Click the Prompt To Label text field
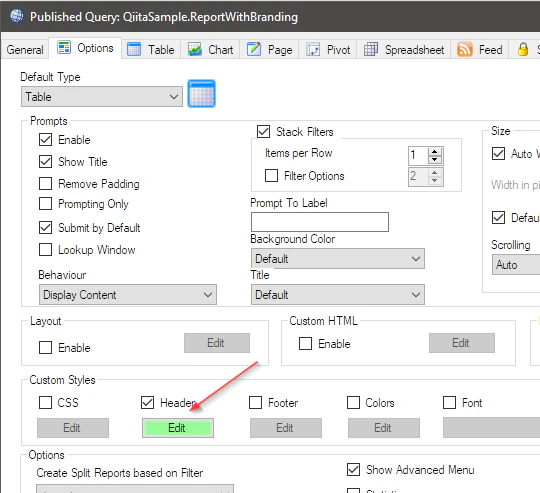Image resolution: width=540 pixels, height=493 pixels. (320, 222)
